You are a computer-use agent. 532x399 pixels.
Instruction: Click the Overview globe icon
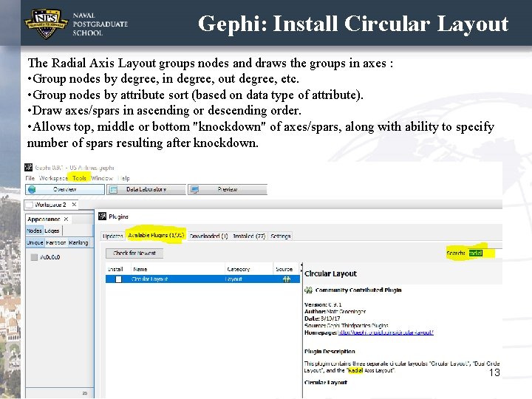[32, 189]
